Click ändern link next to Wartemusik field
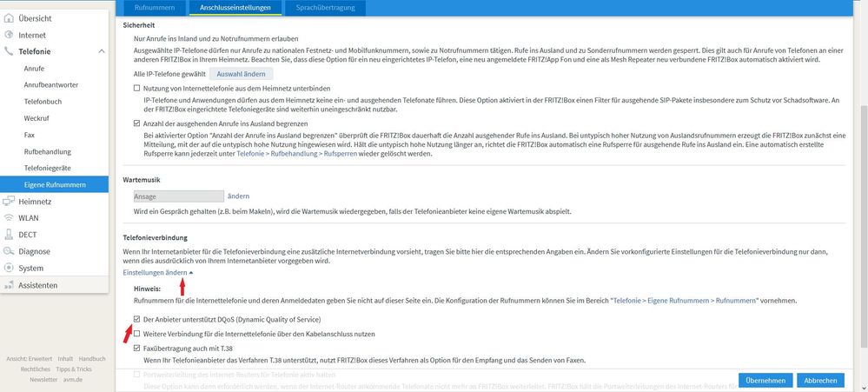Image resolution: width=868 pixels, height=392 pixels. (x=239, y=196)
